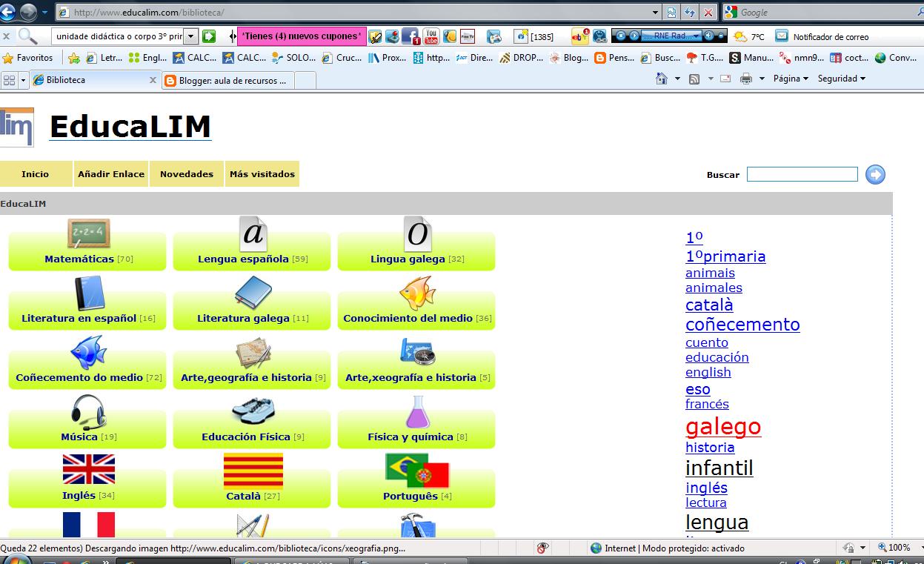924x564 pixels.
Task: Click inside the Buscar search field
Action: 802,174
